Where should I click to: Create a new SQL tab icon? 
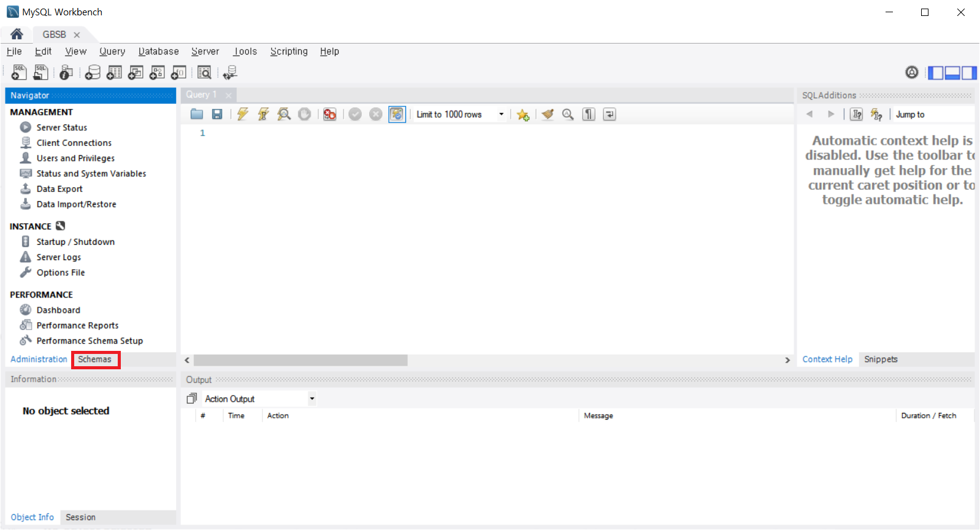tap(19, 72)
